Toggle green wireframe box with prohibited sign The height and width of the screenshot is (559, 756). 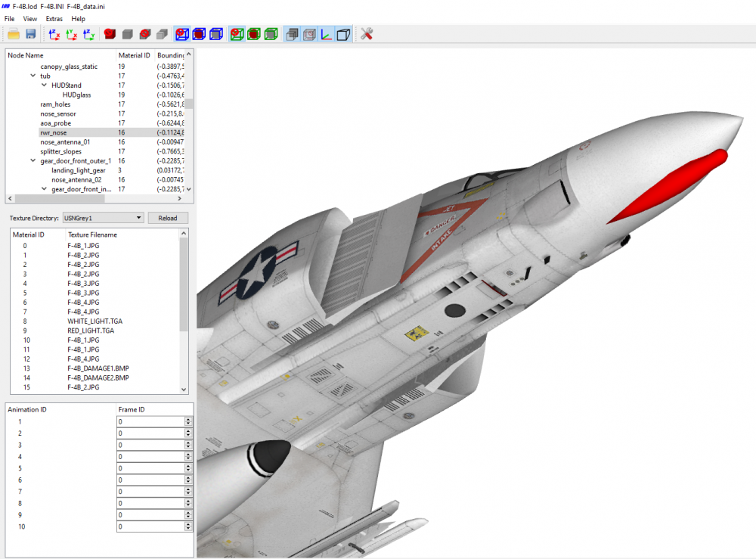coord(237,34)
